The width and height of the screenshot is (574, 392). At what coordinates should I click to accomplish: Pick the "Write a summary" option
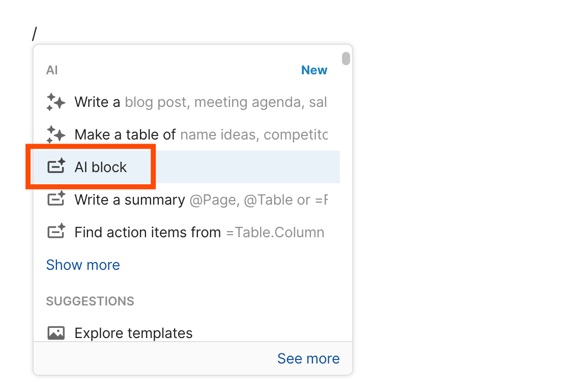(x=130, y=200)
